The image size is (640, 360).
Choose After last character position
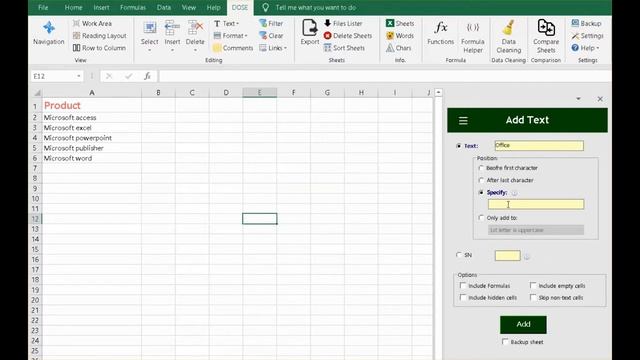(x=481, y=180)
